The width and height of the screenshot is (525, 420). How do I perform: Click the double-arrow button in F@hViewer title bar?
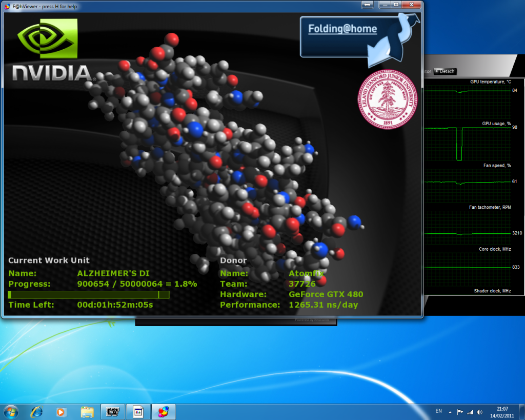click(367, 5)
